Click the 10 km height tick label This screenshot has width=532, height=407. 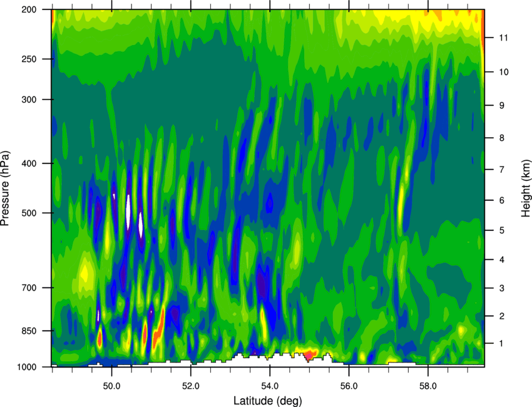(x=504, y=72)
